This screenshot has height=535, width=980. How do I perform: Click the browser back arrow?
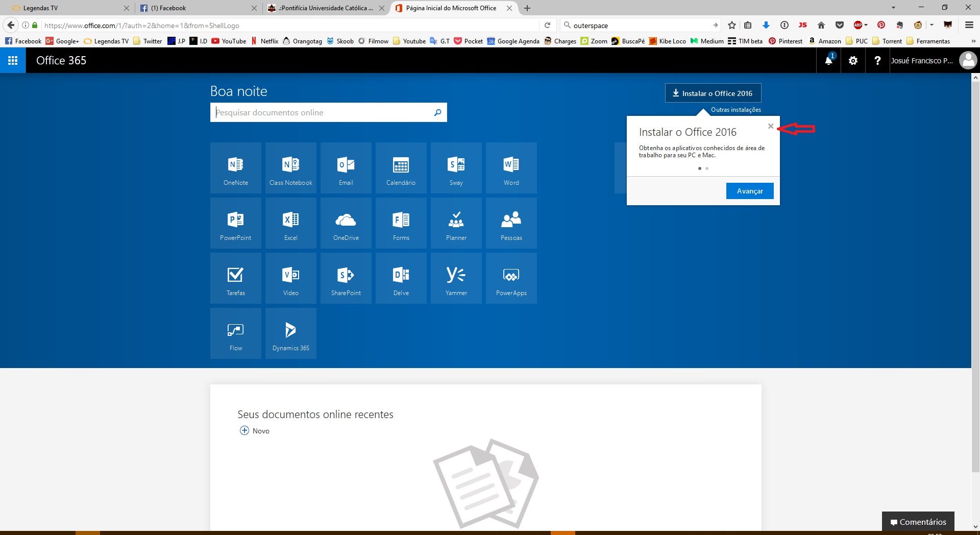[x=11, y=25]
